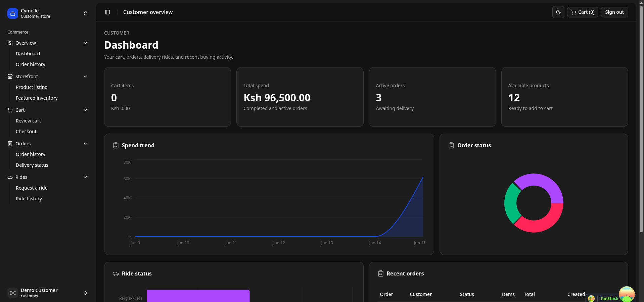Open Ride history

29,199
